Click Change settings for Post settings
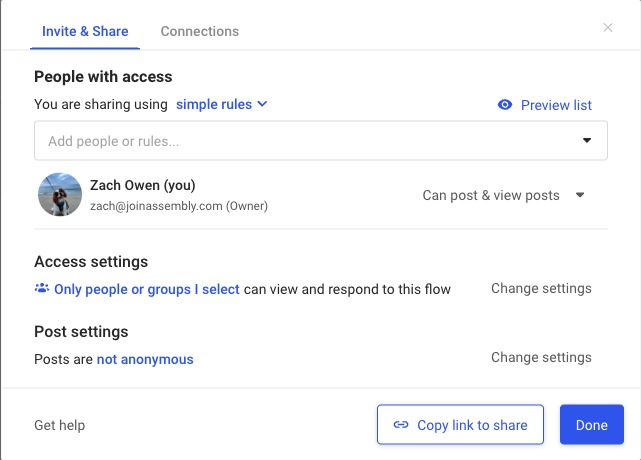 pos(541,357)
